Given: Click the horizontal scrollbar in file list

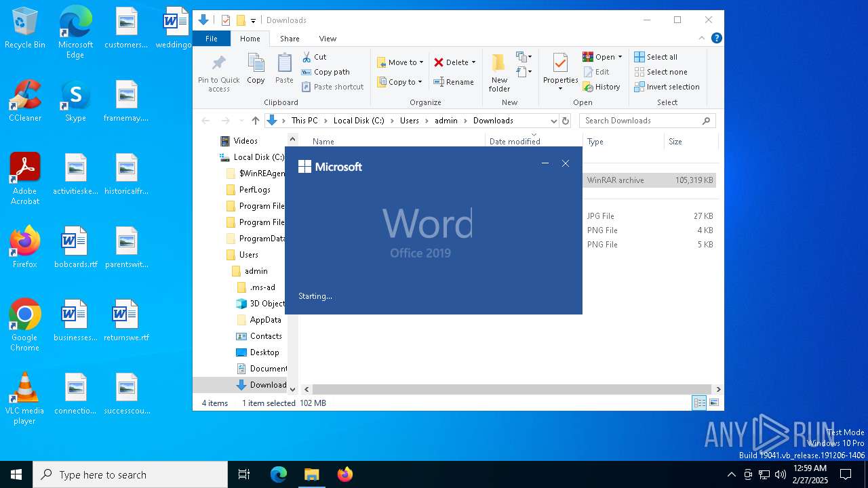Looking at the screenshot, I should point(512,390).
